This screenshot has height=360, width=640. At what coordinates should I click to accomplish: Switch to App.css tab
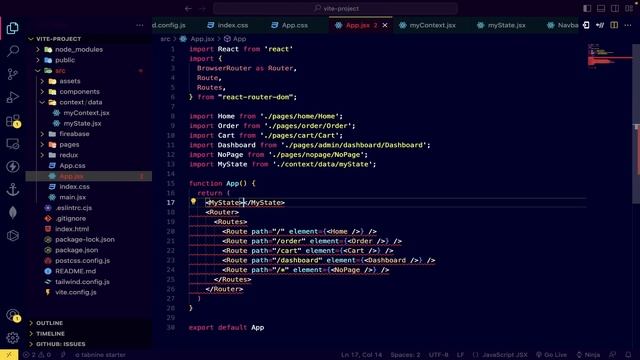pyautogui.click(x=290, y=25)
